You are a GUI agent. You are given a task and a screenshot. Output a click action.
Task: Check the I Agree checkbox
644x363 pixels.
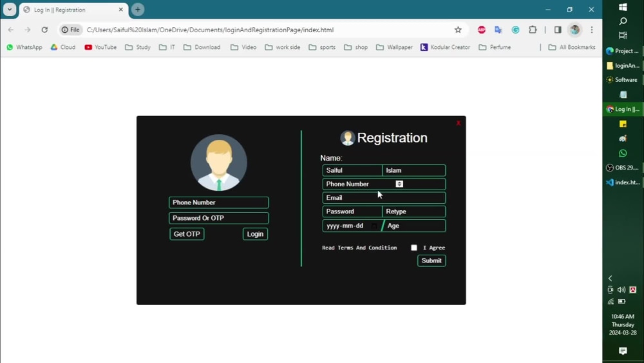tap(414, 248)
